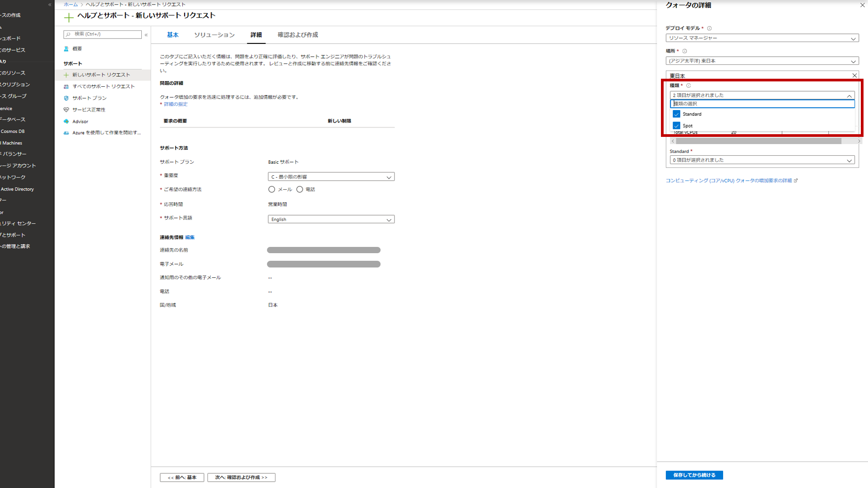Click the 概要 overview icon

pyautogui.click(x=66, y=49)
